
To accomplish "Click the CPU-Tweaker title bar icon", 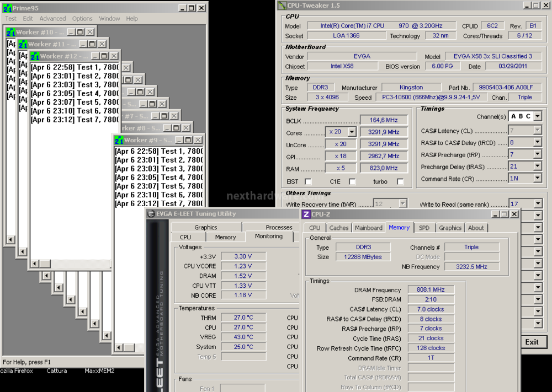I will (282, 6).
